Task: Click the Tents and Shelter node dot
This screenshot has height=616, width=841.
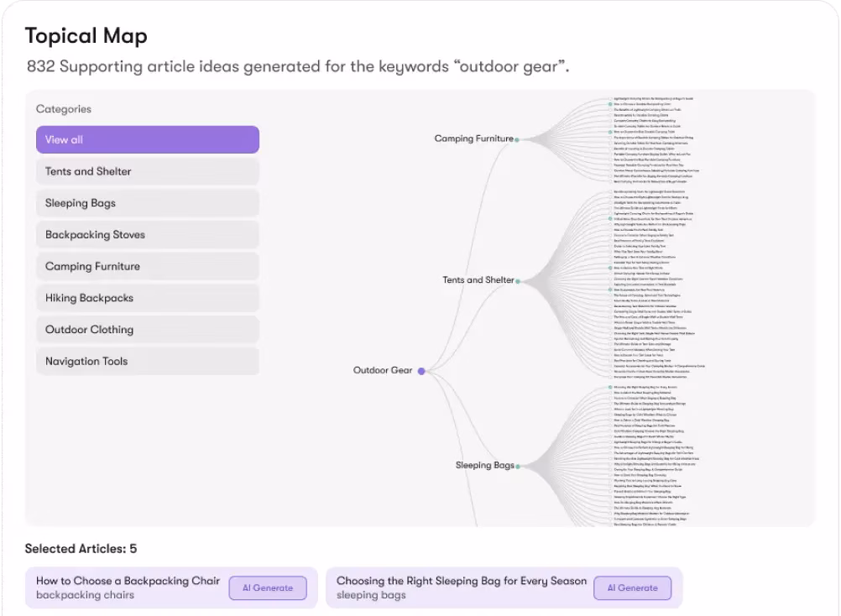Action: 519,280
